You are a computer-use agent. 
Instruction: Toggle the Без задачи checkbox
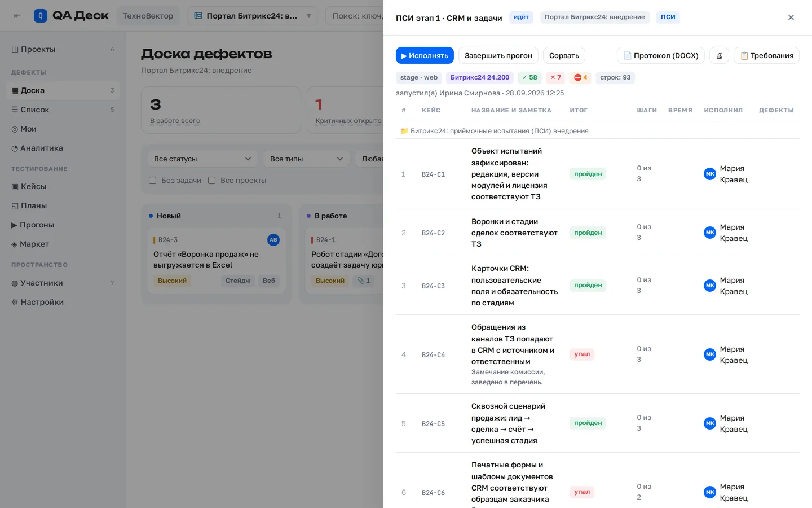click(152, 181)
